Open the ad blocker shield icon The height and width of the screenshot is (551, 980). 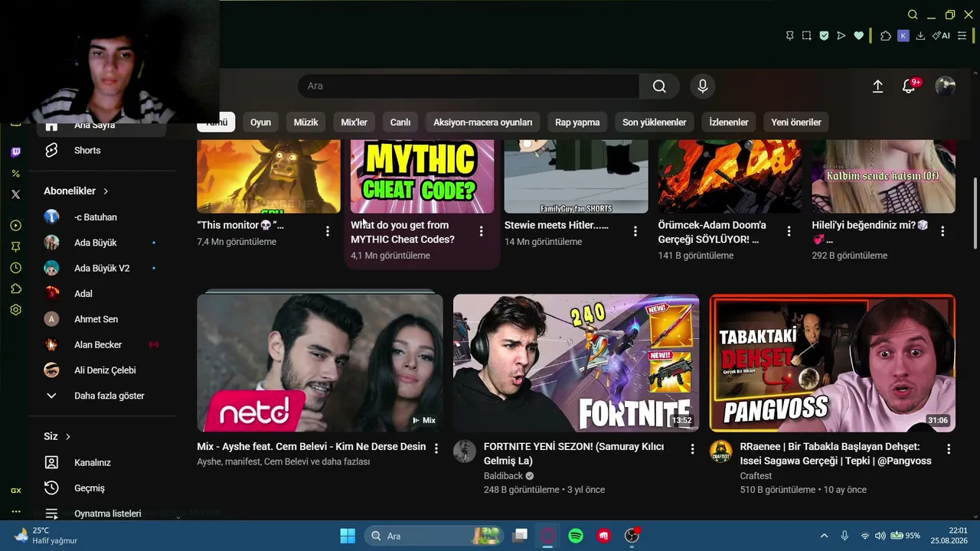[824, 35]
